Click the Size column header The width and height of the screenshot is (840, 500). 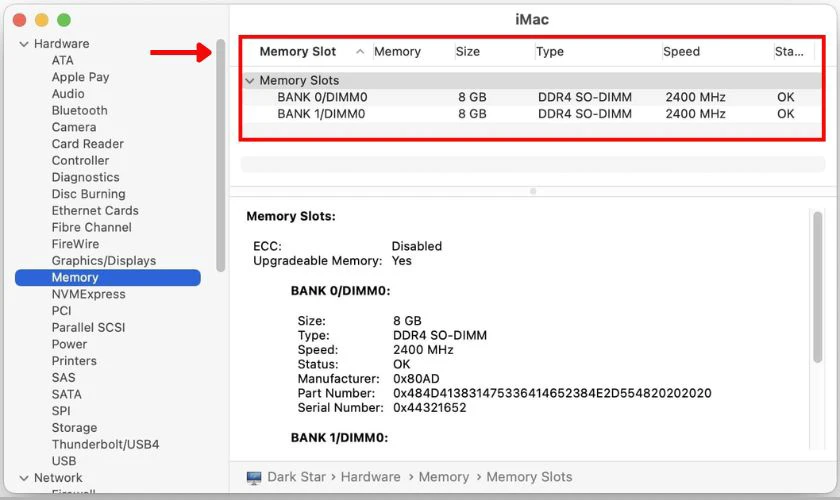point(468,52)
